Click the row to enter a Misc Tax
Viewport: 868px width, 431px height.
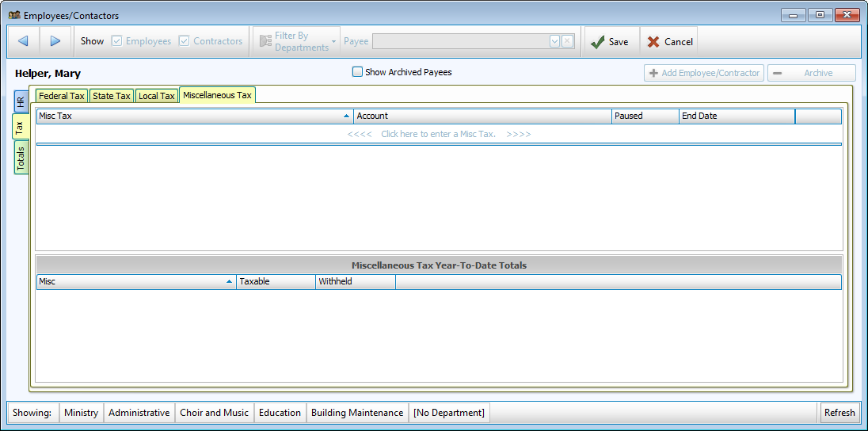pos(439,134)
